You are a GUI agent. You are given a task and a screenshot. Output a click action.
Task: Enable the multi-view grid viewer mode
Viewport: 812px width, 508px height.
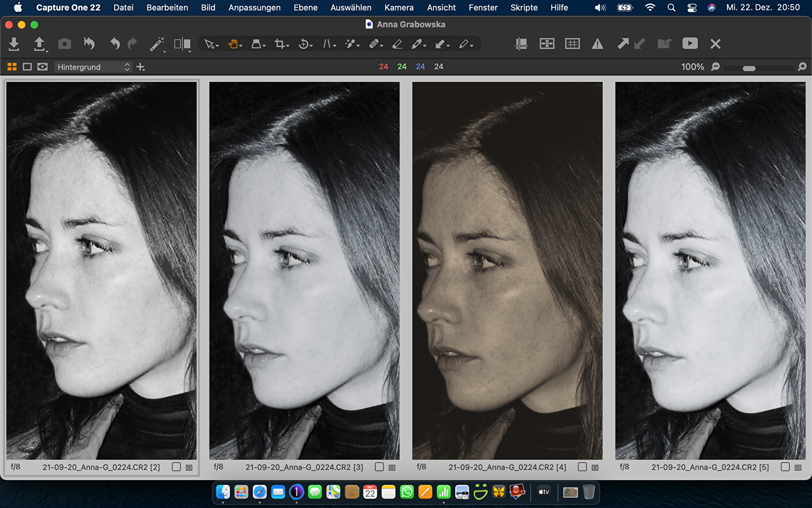pos(12,67)
